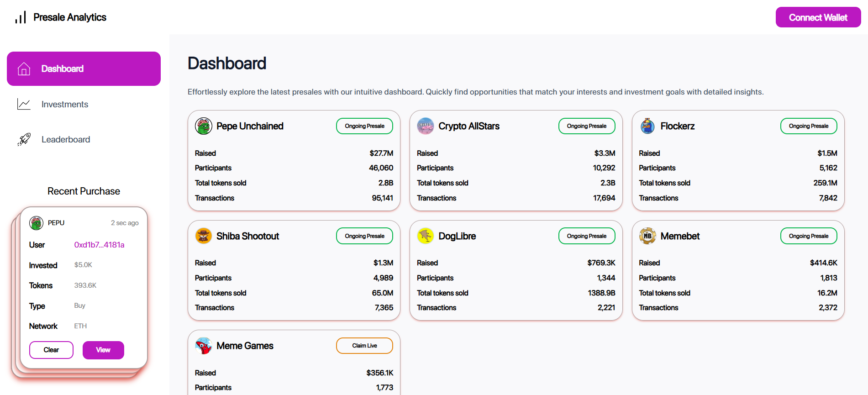Open the Investments sidebar menu item

[64, 104]
